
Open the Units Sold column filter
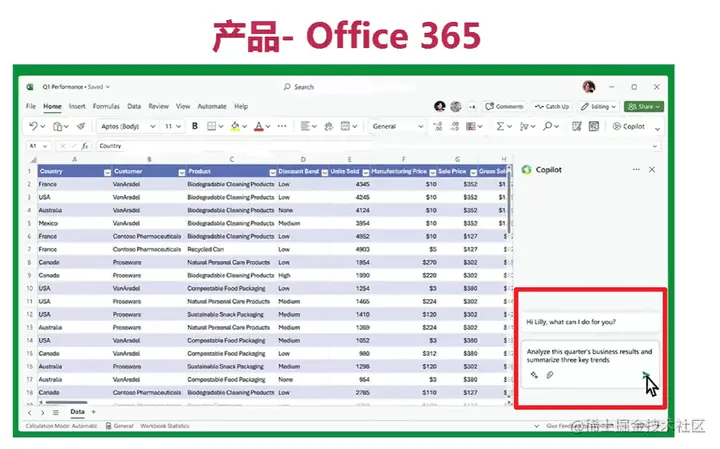tap(366, 172)
